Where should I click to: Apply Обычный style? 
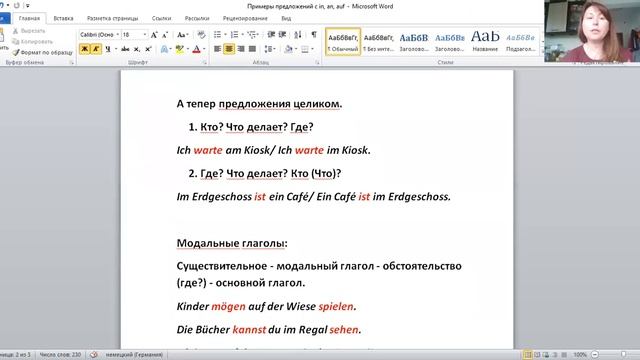point(343,42)
